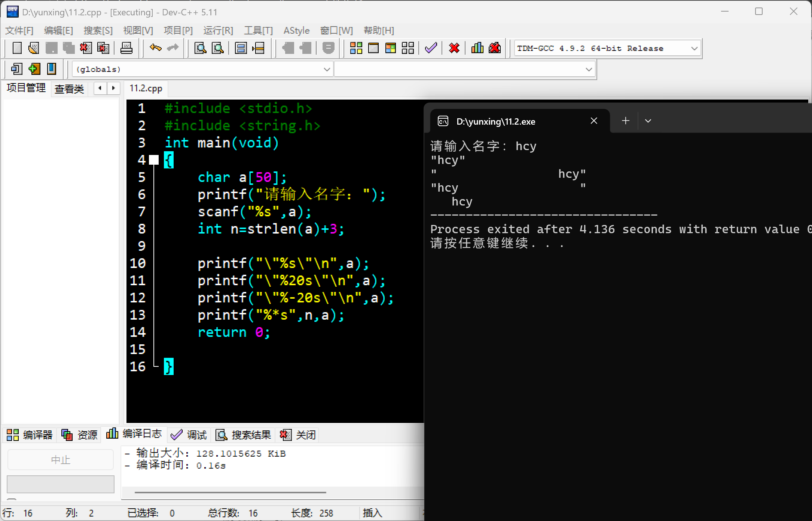Click the purple checkmark Debug icon
The width and height of the screenshot is (812, 521).
(431, 48)
